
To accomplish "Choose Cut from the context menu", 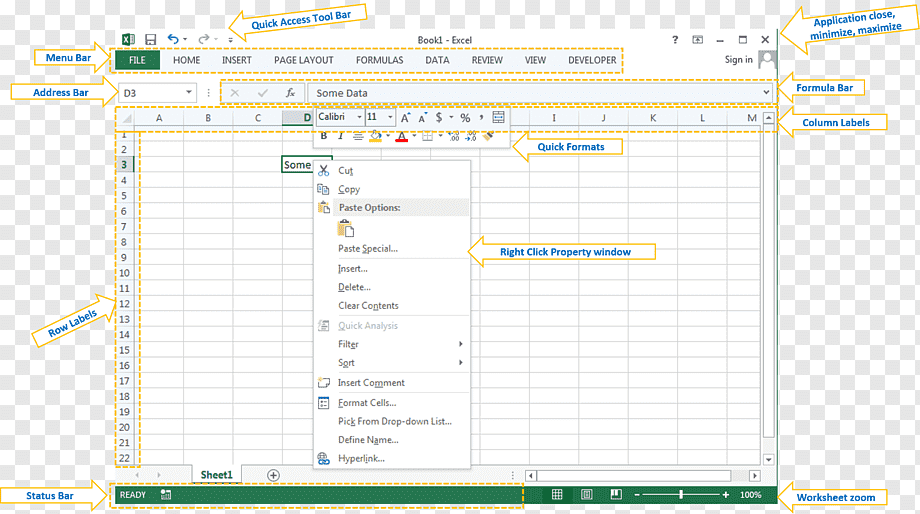I will (346, 171).
